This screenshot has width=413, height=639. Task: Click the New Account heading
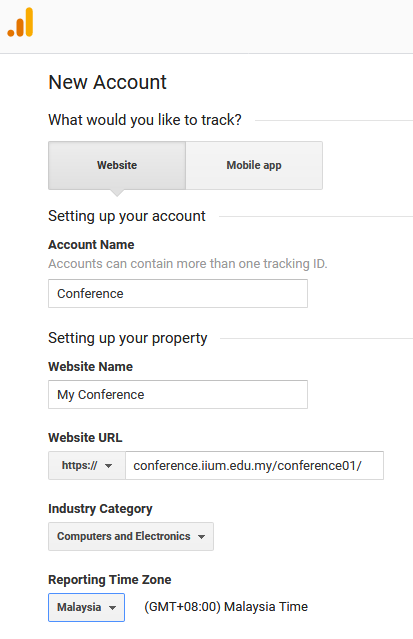pos(107,82)
